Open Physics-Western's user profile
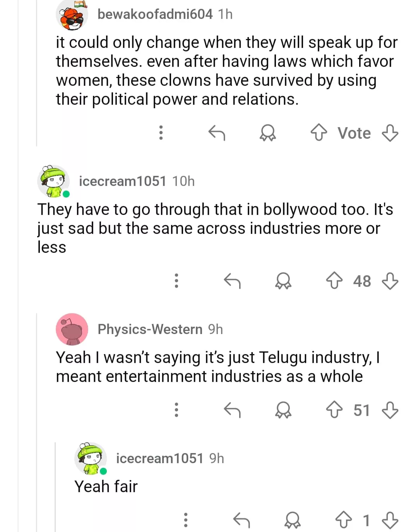The width and height of the screenshot is (418, 532). coord(150,329)
